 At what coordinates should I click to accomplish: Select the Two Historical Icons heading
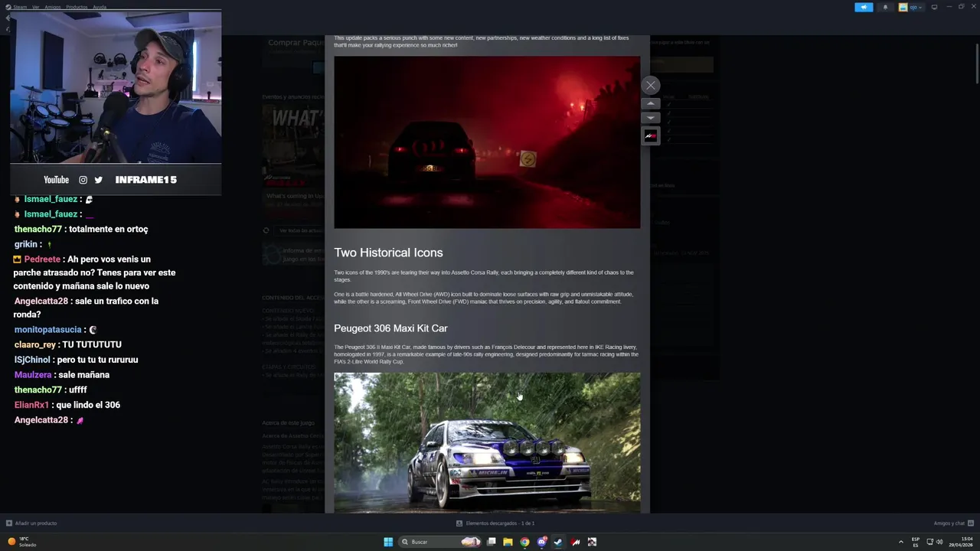[388, 253]
